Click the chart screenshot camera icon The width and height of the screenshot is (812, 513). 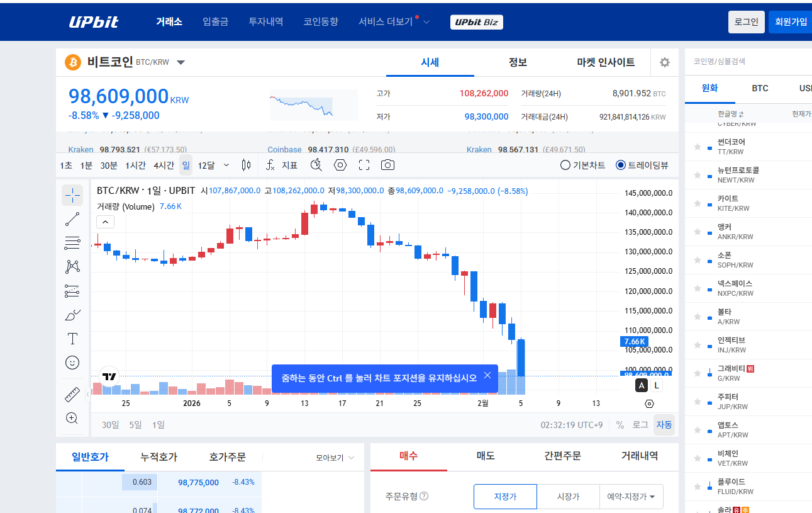[x=387, y=165]
